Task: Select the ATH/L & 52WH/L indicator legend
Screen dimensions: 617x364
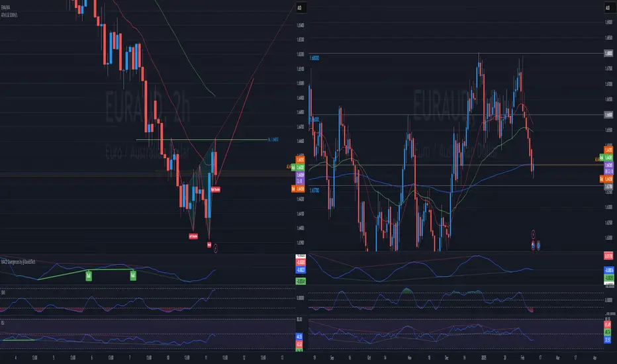Action: pos(9,15)
